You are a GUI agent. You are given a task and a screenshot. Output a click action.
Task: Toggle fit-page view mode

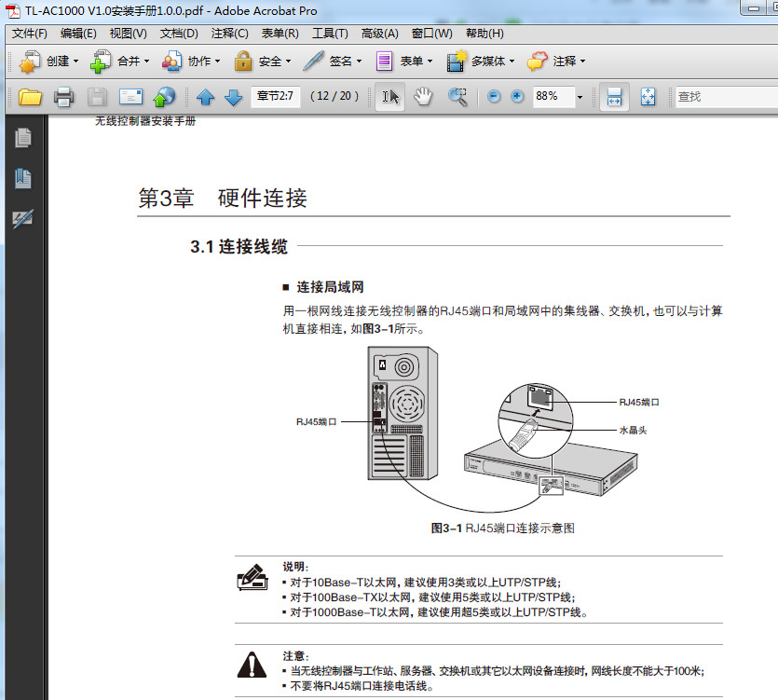point(647,96)
